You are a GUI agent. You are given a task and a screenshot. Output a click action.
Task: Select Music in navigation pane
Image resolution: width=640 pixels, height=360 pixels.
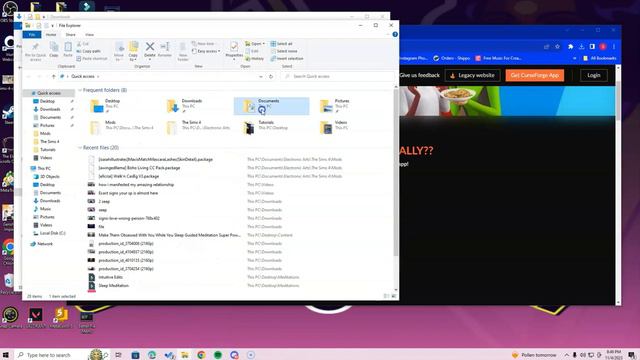pyautogui.click(x=45, y=209)
